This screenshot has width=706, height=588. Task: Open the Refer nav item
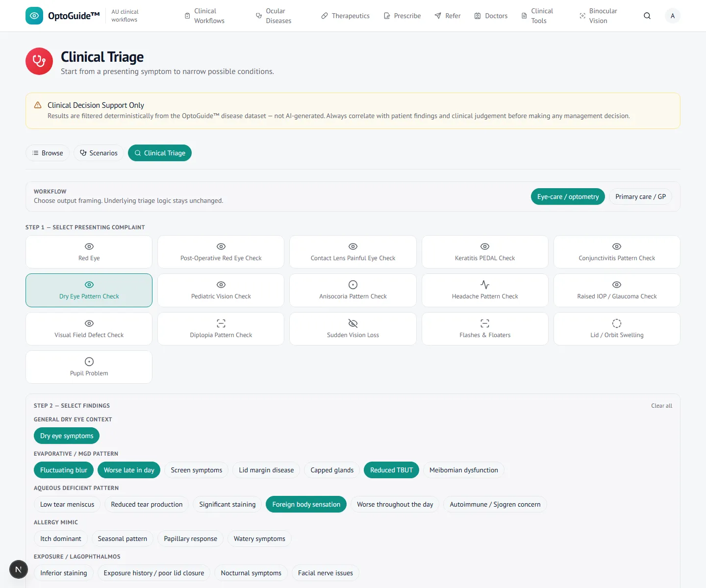[x=448, y=16]
